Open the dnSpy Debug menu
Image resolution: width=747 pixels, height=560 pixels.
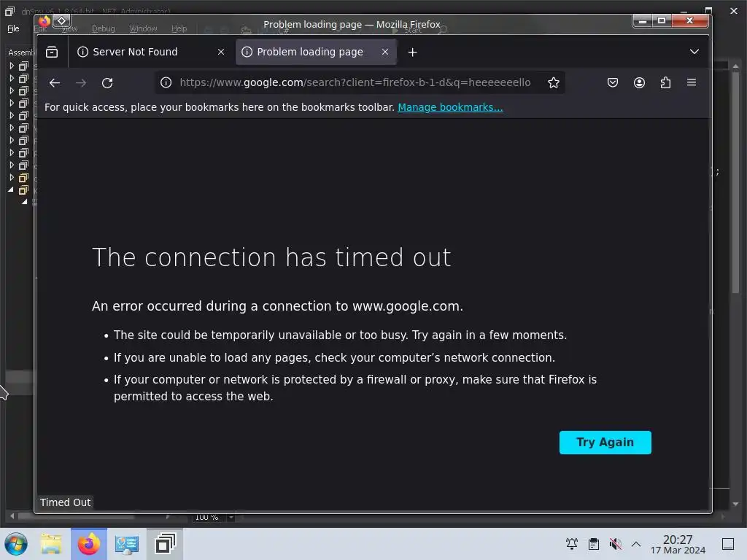(104, 28)
